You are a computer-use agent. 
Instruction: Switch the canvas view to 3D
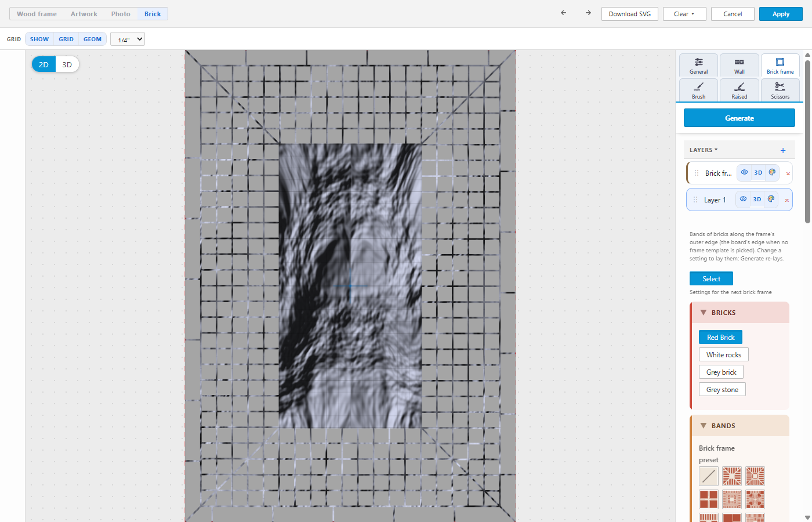(x=67, y=64)
